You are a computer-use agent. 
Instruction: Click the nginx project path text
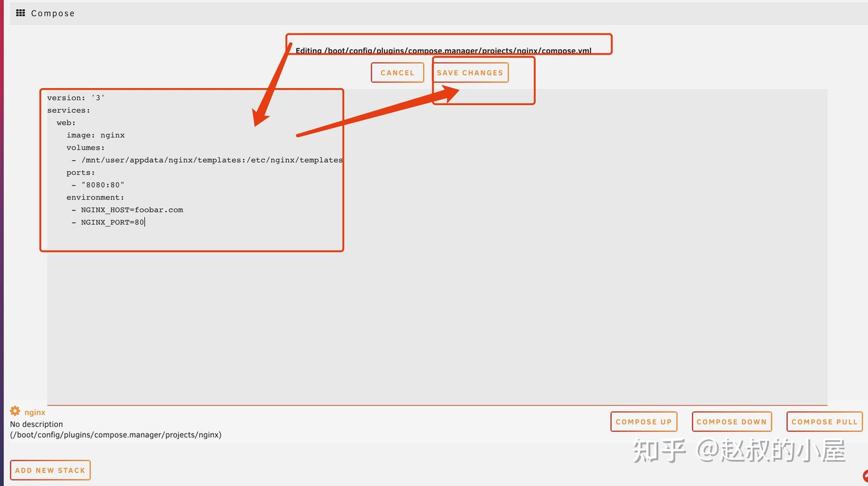pyautogui.click(x=115, y=435)
